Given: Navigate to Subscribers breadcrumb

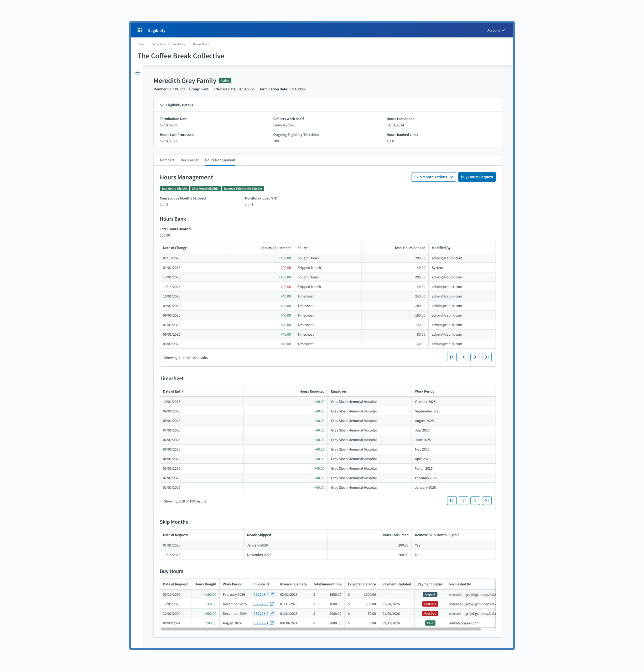Looking at the screenshot, I should [x=158, y=44].
